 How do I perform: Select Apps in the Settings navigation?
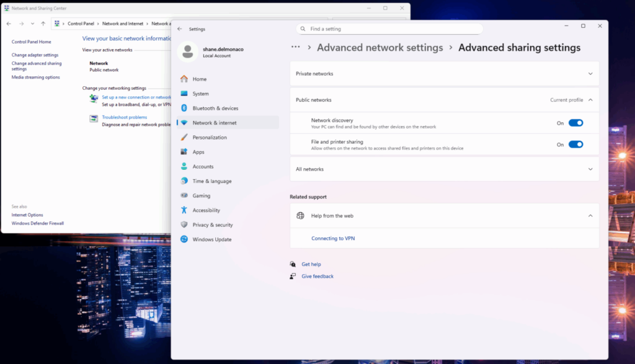click(198, 152)
